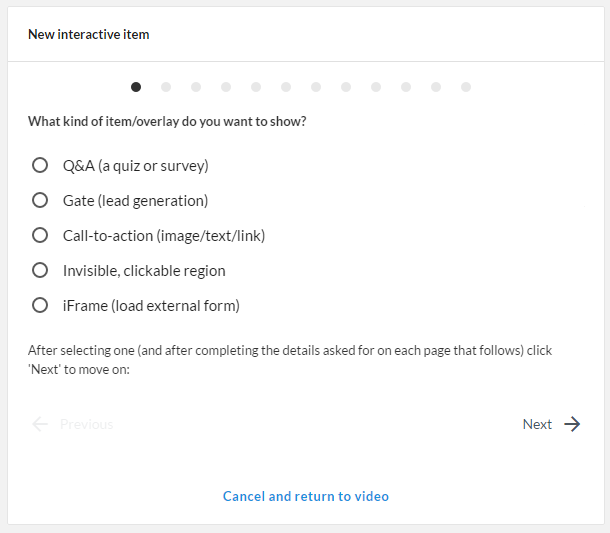Select the fourth step dot
The width and height of the screenshot is (610, 533).
(226, 87)
